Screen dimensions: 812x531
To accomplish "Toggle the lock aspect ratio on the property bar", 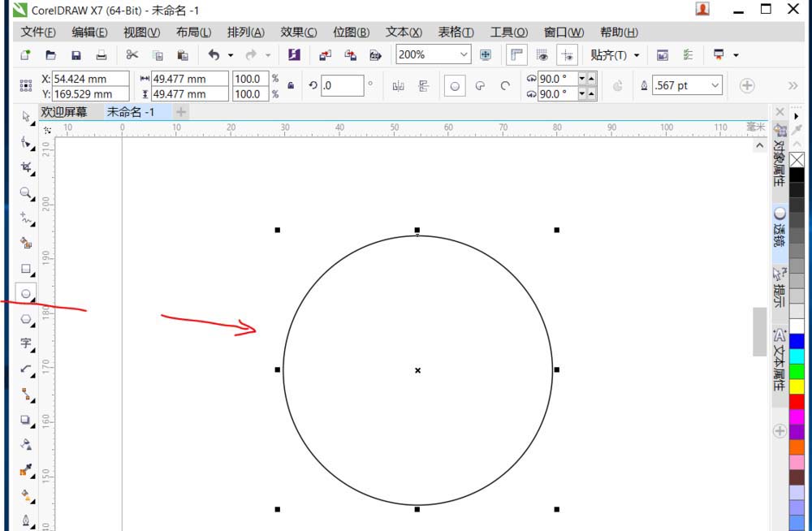I will tap(291, 85).
